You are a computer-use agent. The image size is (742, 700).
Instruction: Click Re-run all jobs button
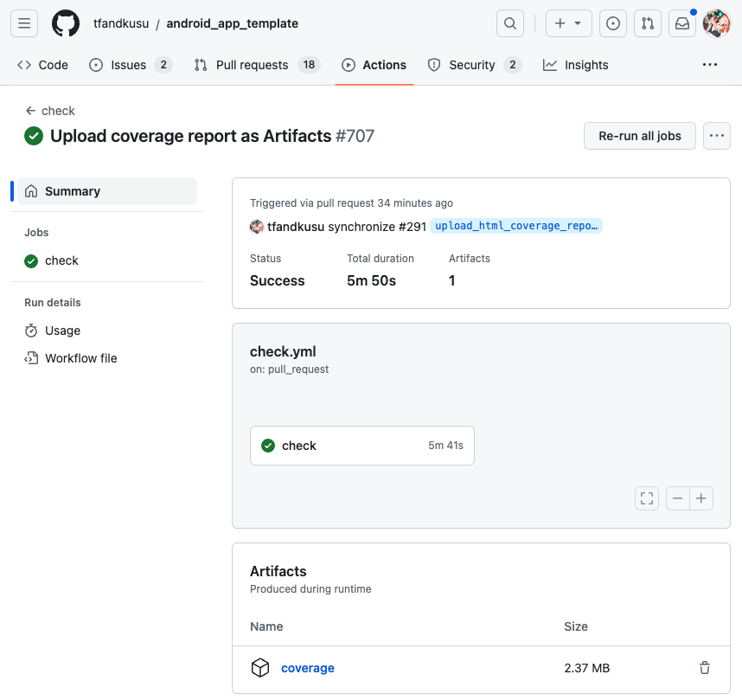[640, 136]
